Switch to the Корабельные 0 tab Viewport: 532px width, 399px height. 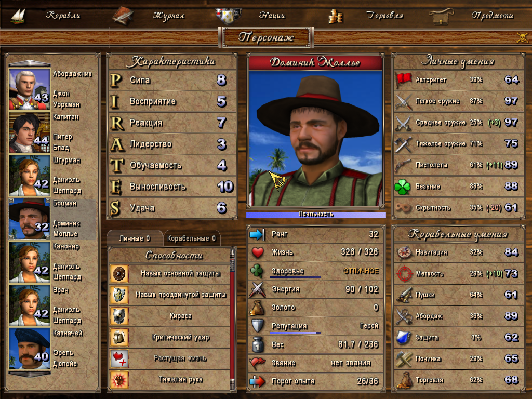pos(191,238)
